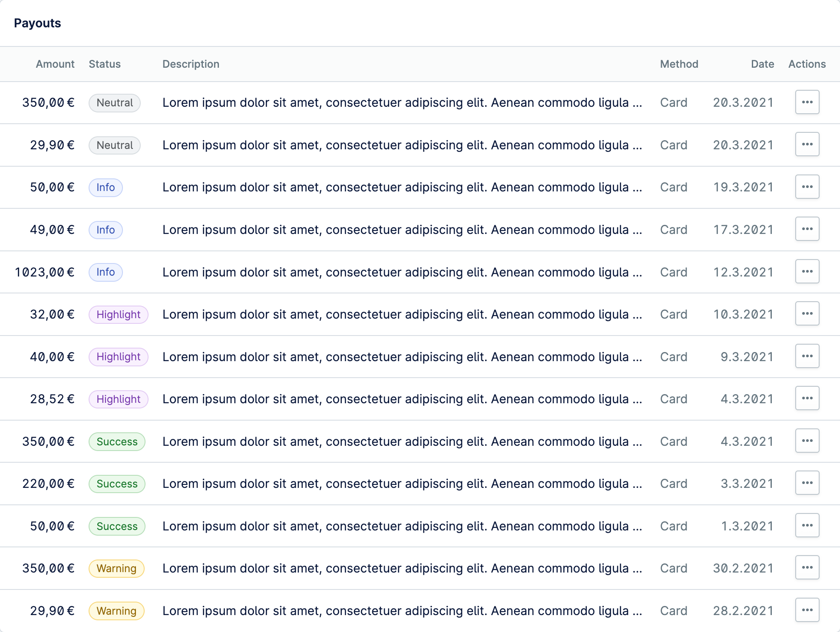Image resolution: width=840 pixels, height=632 pixels.
Task: Open actions menu for 29,90 € Neutral payout
Action: tap(807, 144)
